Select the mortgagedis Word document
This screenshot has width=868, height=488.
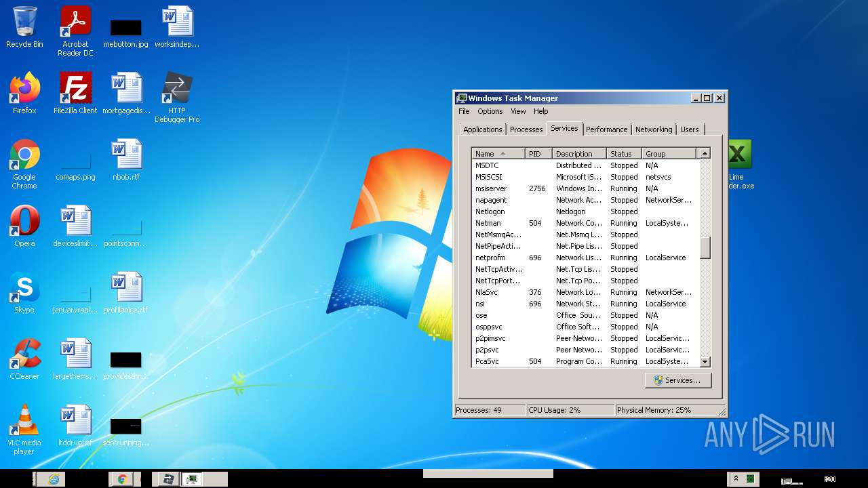point(126,94)
